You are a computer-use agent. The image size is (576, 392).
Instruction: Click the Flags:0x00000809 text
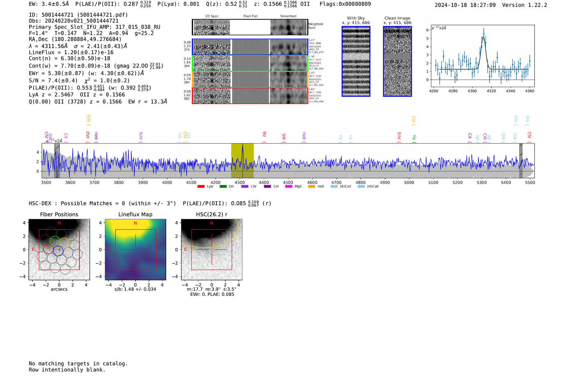click(345, 4)
